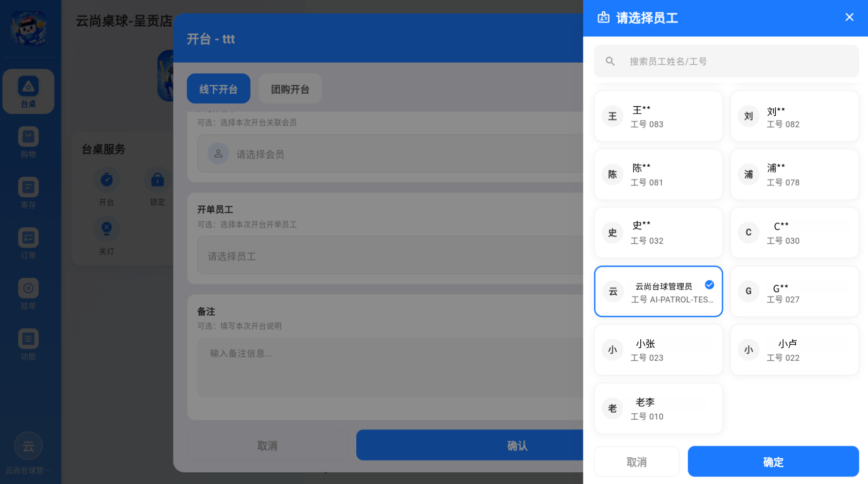Switch to the 线下开台 tab
Screen dimensions: 868x484
(x=219, y=88)
